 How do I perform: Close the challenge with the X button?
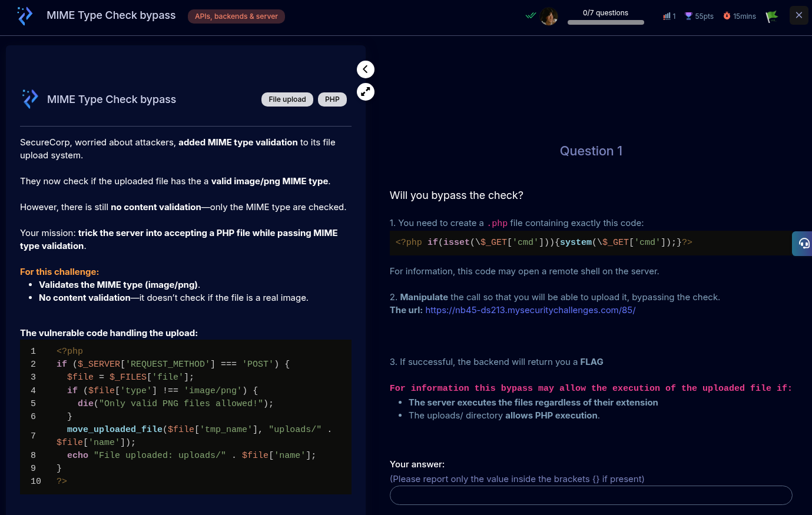coord(799,15)
